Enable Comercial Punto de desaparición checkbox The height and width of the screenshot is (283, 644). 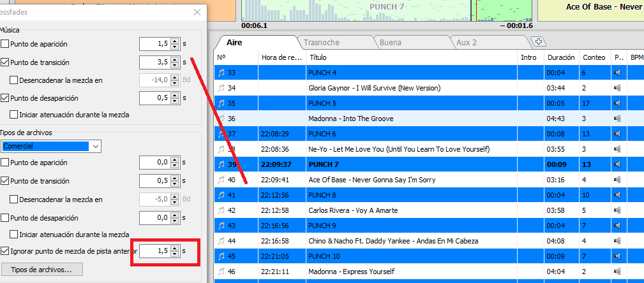pyautogui.click(x=5, y=218)
